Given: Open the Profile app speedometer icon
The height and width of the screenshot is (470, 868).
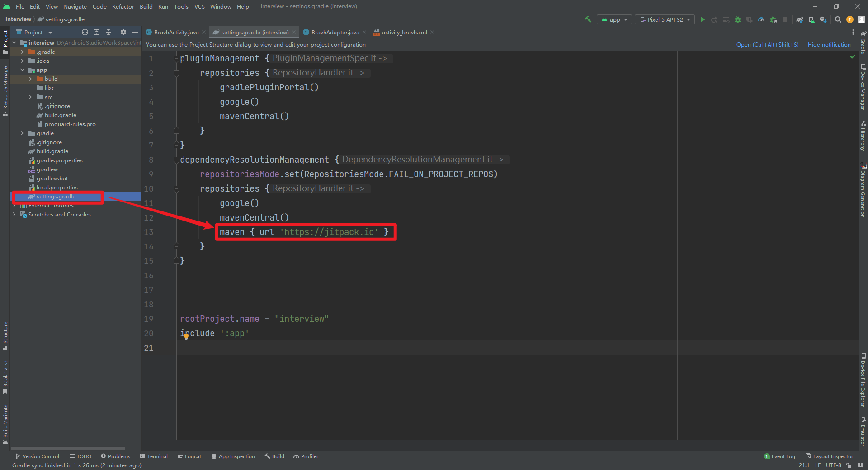Looking at the screenshot, I should click(x=761, y=19).
